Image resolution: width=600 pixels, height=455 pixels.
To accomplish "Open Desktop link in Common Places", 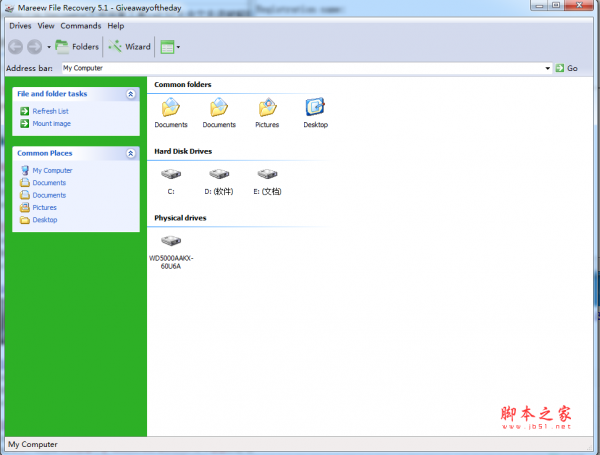I will [45, 220].
